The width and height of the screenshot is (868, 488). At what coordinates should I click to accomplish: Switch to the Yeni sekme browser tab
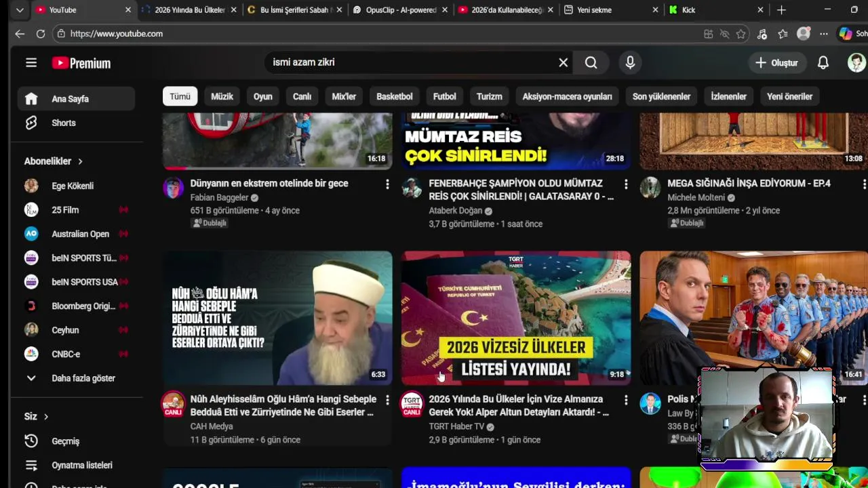[610, 10]
